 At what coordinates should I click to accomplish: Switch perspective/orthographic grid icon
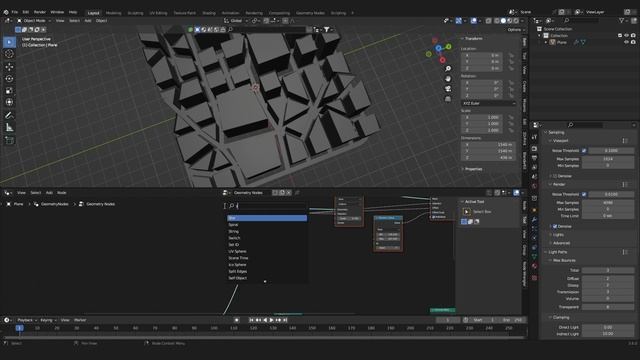click(448, 99)
